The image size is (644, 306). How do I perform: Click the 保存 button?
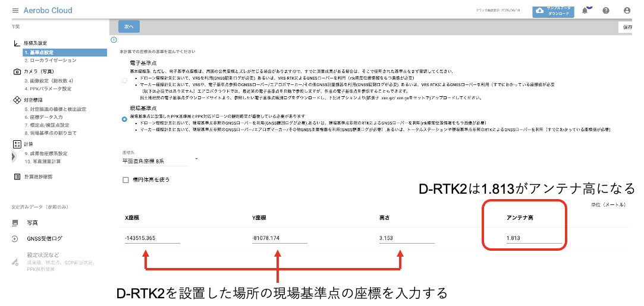[626, 27]
